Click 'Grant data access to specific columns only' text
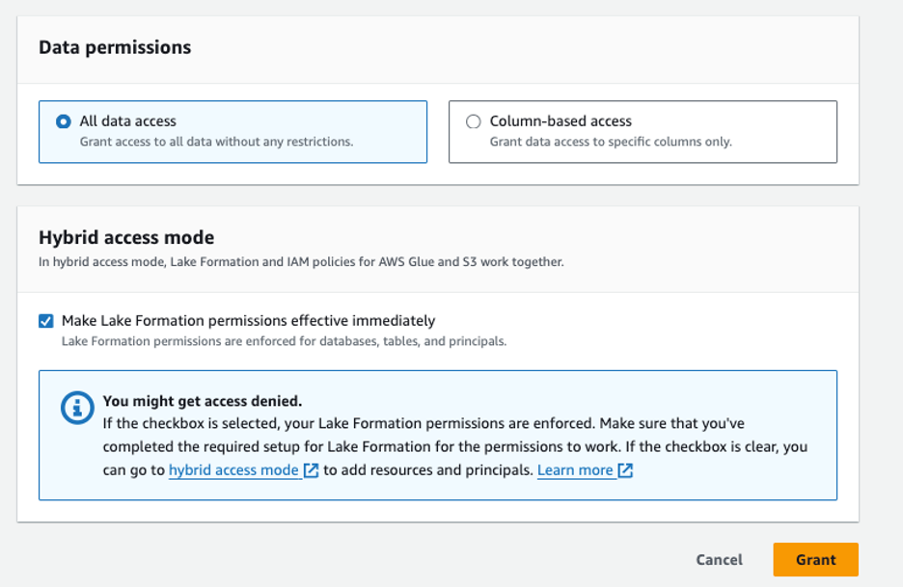 click(611, 142)
